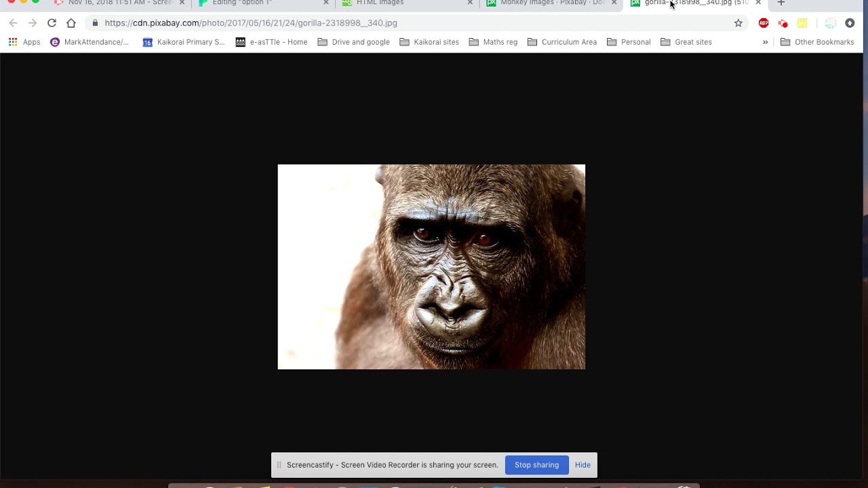Reload the gorilla image page
The image size is (868, 488).
pos(52,23)
